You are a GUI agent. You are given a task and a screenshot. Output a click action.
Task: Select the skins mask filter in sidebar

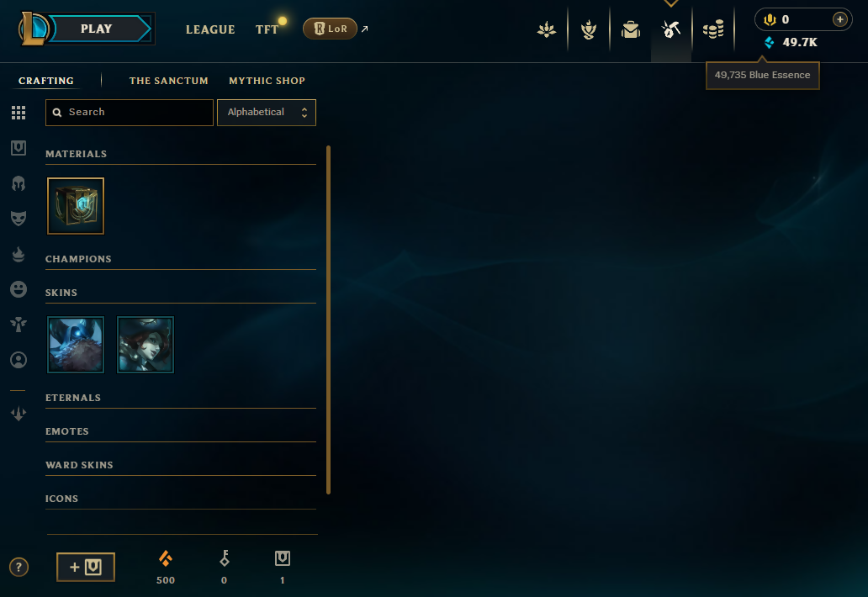19,218
